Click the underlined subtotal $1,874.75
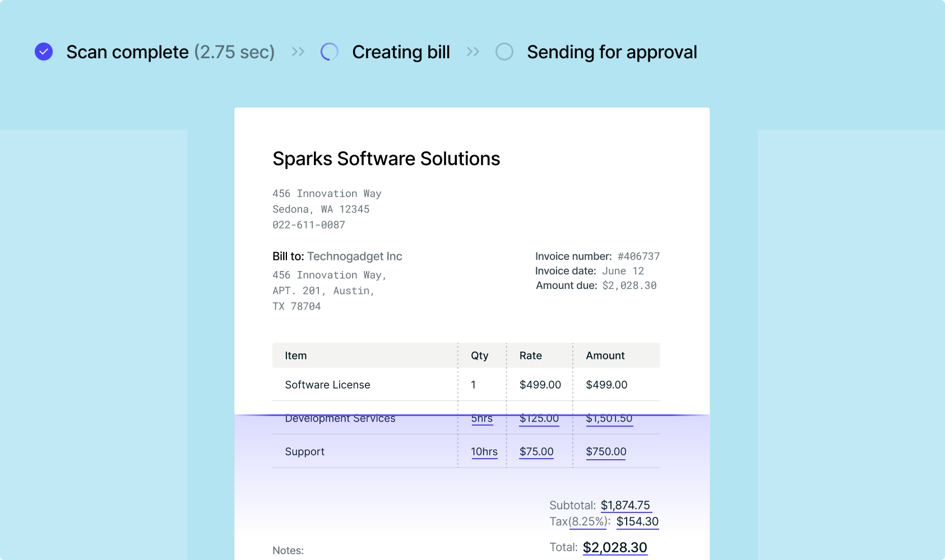 pos(626,505)
